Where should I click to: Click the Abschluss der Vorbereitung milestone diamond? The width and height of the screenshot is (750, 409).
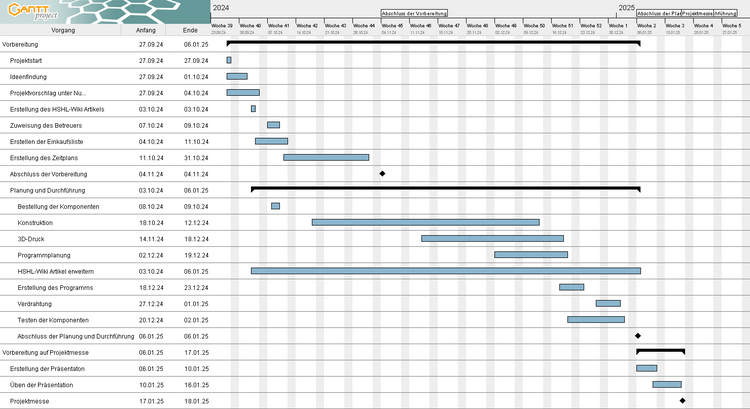(382, 173)
